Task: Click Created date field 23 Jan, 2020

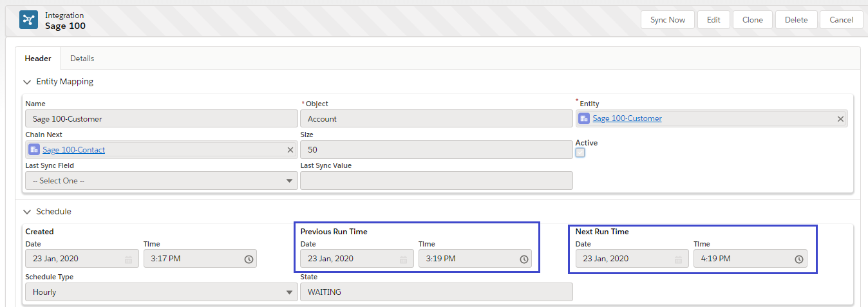Action: pyautogui.click(x=82, y=259)
